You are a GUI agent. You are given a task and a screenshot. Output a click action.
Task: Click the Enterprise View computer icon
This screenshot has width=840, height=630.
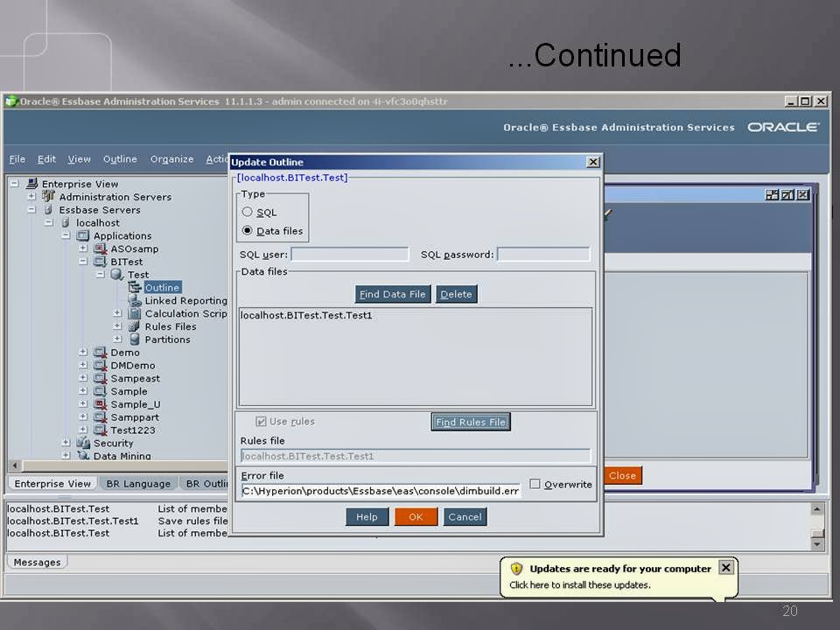coord(32,184)
